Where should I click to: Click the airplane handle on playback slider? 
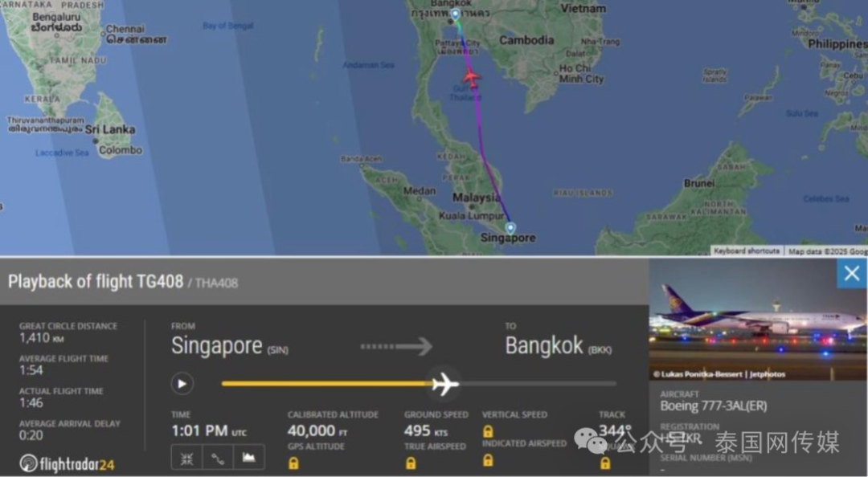tap(445, 384)
